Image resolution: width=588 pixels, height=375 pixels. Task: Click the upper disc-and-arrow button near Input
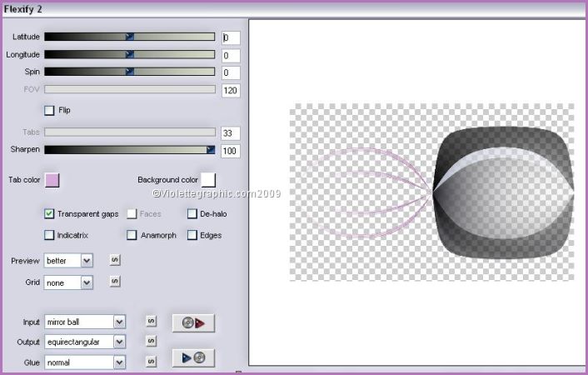tap(192, 322)
